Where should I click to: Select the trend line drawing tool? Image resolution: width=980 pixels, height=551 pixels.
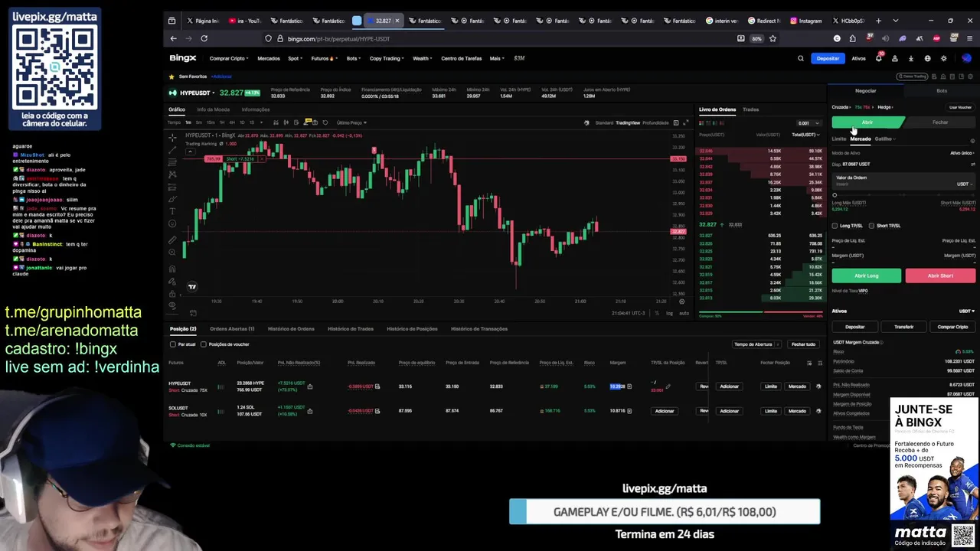coord(172,150)
